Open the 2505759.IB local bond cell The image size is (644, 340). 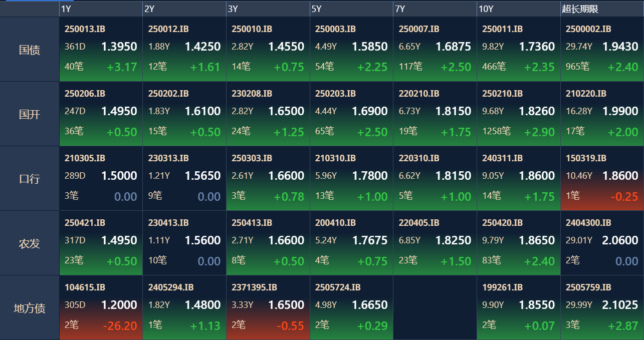tap(602, 307)
